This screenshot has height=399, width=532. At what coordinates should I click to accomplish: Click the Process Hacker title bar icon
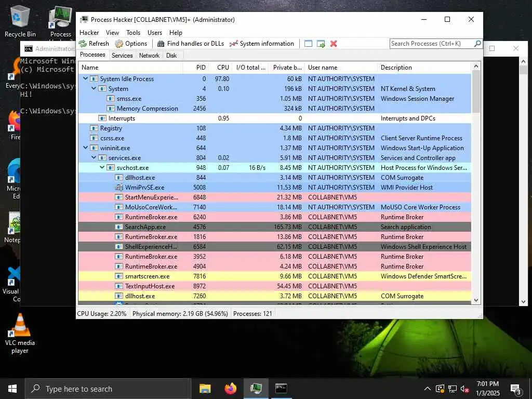point(84,20)
